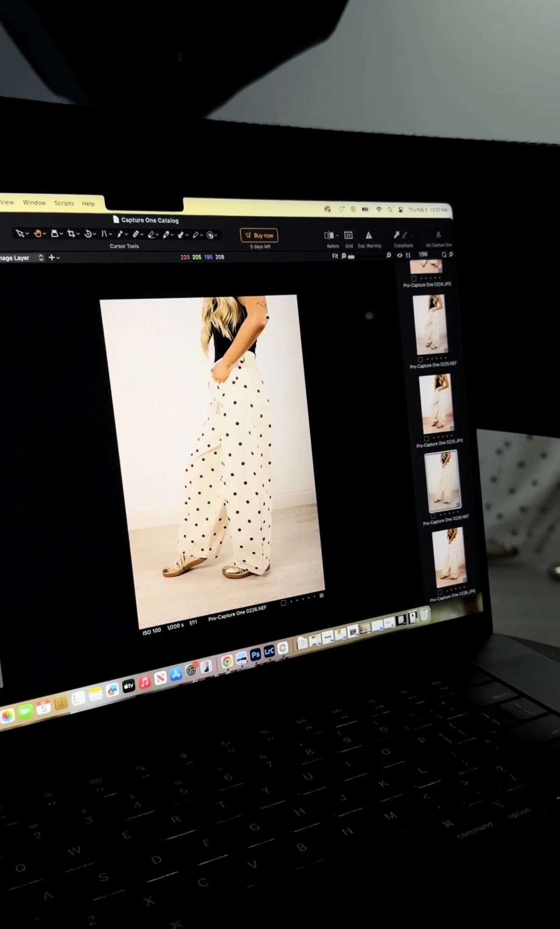Click the ISO 100 readout
560x929 pixels.
point(151,631)
